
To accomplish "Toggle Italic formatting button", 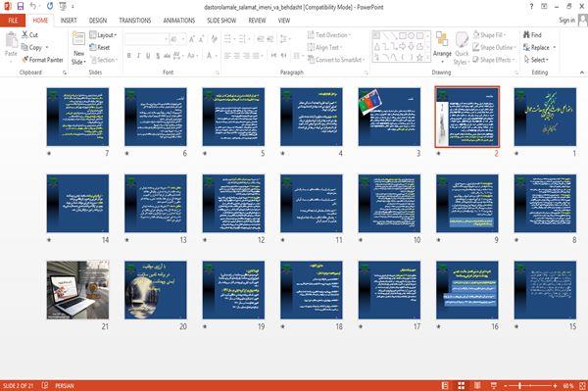I will [138, 56].
